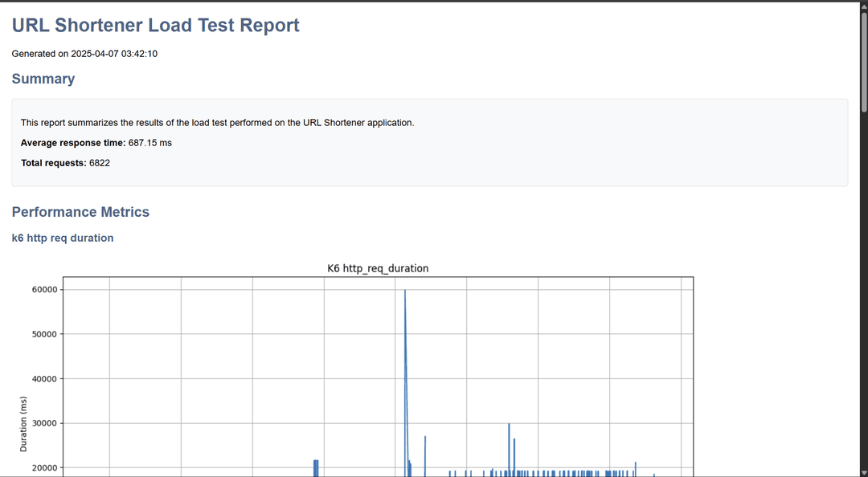868x477 pixels.
Task: Click the K6 http_req_duration chart title
Action: (x=378, y=268)
